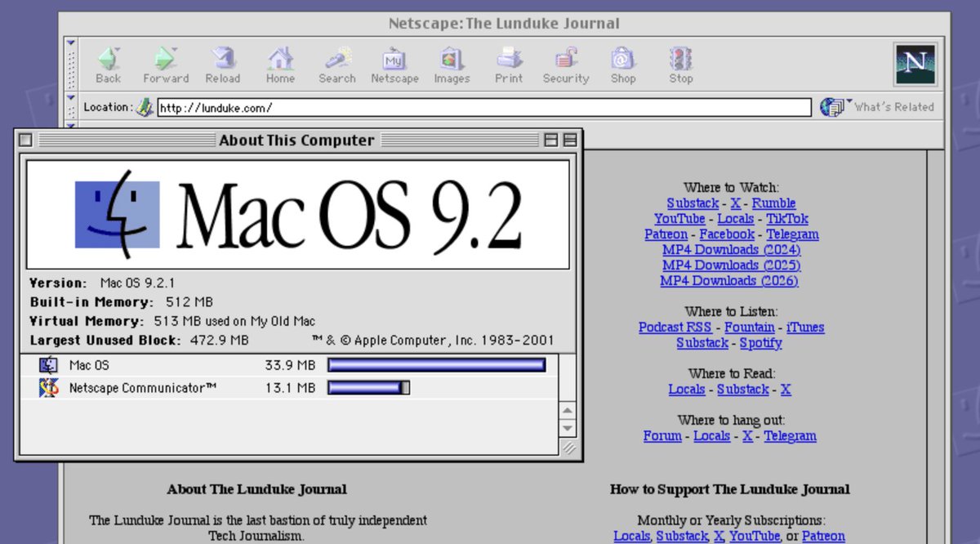This screenshot has height=544, width=980.
Task: Reload the page with Reload icon
Action: 222,59
